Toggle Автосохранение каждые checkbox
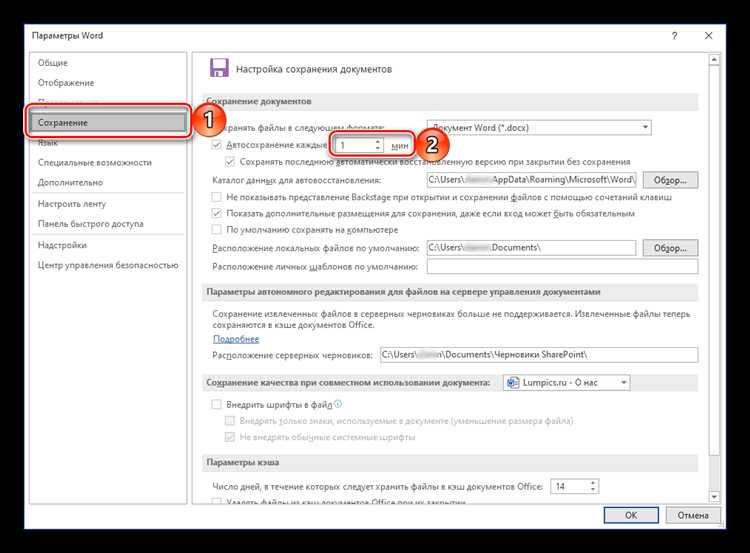Viewport: 750px width, 553px height. point(217,145)
